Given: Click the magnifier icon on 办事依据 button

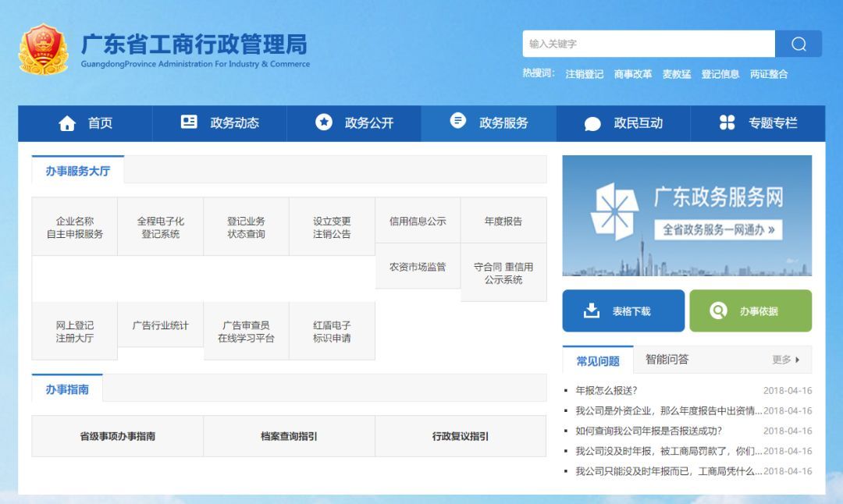Looking at the screenshot, I should point(719,311).
